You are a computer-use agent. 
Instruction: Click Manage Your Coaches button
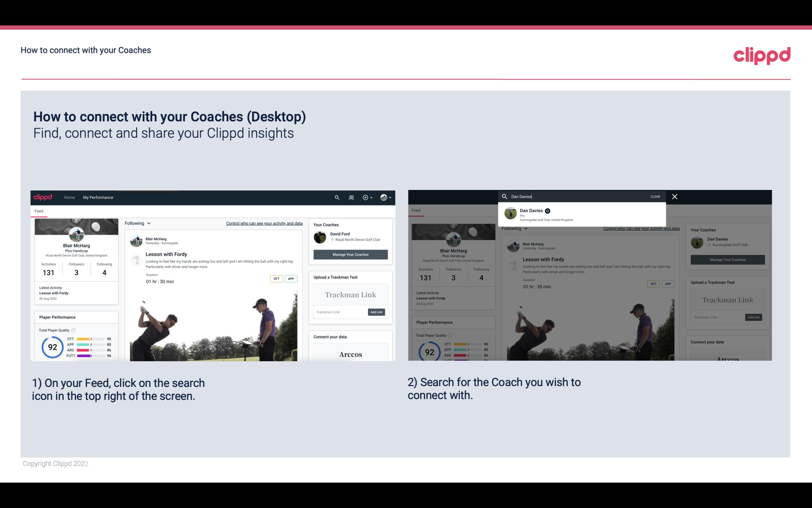pyautogui.click(x=350, y=254)
